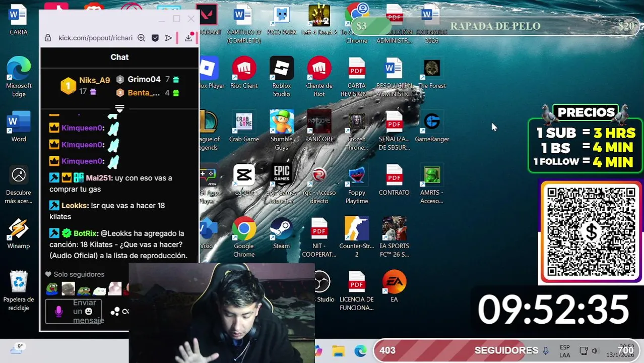Open the Roblox Studio shortcut
Viewport: 644px width, 363px height.
(281, 77)
